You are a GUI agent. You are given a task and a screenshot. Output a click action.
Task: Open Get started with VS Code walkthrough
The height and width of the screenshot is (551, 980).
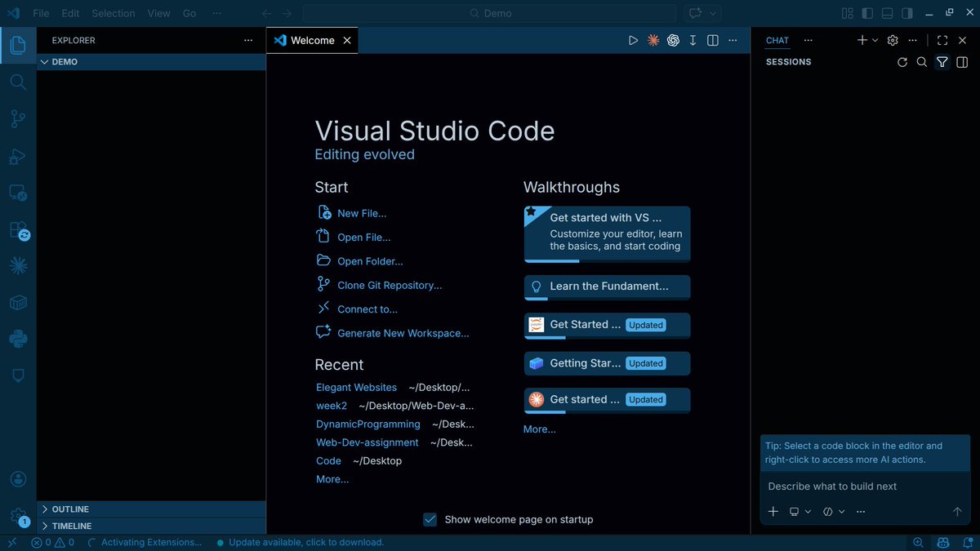[607, 233]
